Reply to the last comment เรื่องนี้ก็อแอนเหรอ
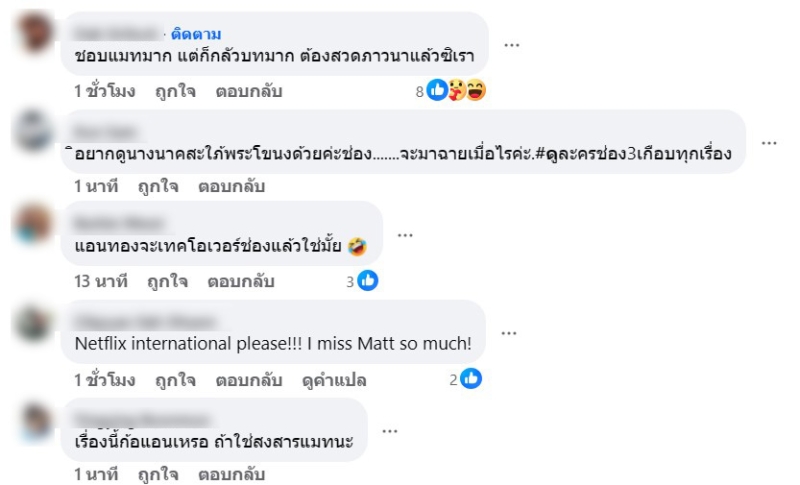The image size is (800, 485). coord(231,474)
